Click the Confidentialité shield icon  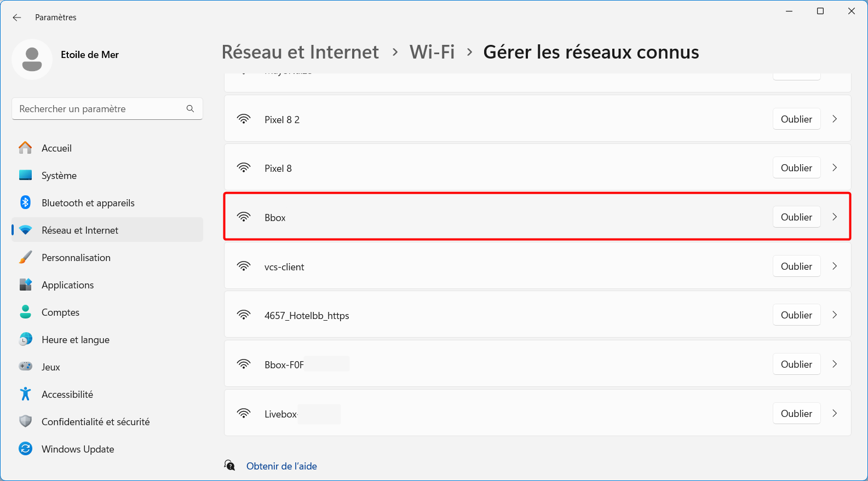25,421
